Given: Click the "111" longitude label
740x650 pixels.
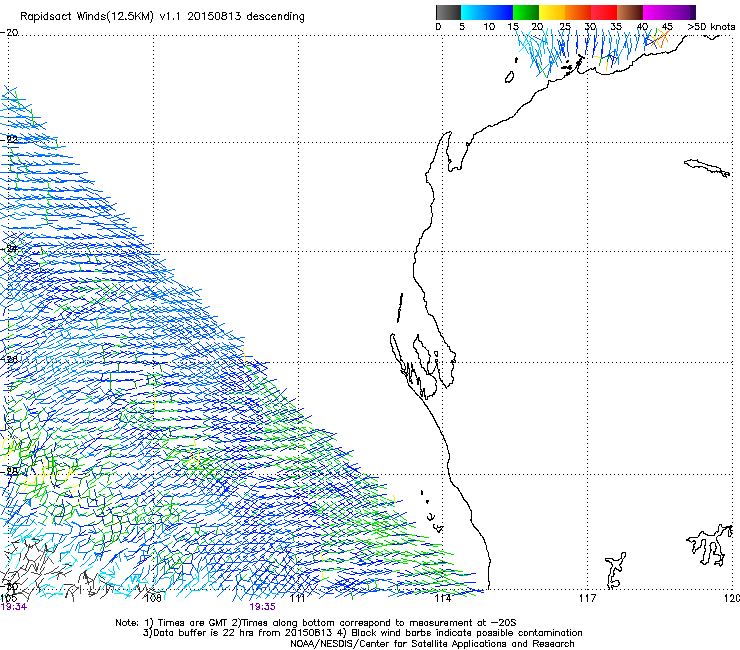Looking at the screenshot, I should click(x=297, y=598).
